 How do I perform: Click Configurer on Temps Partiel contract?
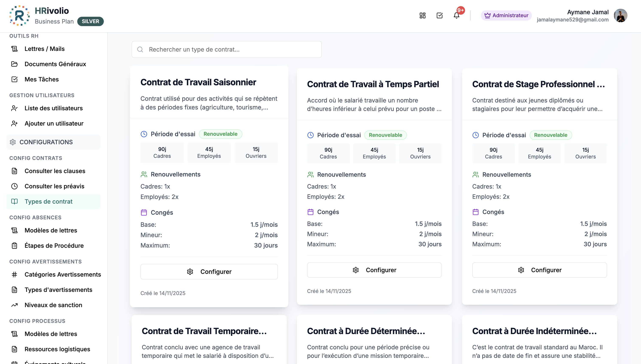[x=374, y=270]
